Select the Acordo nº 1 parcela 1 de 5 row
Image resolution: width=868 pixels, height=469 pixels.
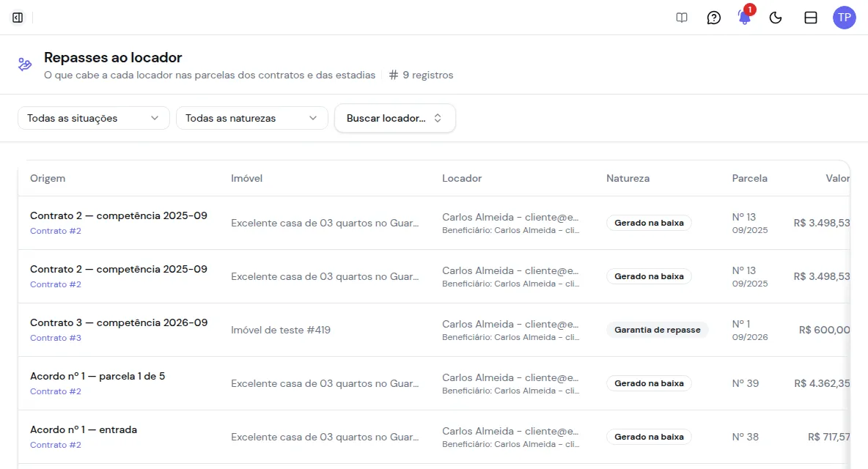[x=434, y=383]
